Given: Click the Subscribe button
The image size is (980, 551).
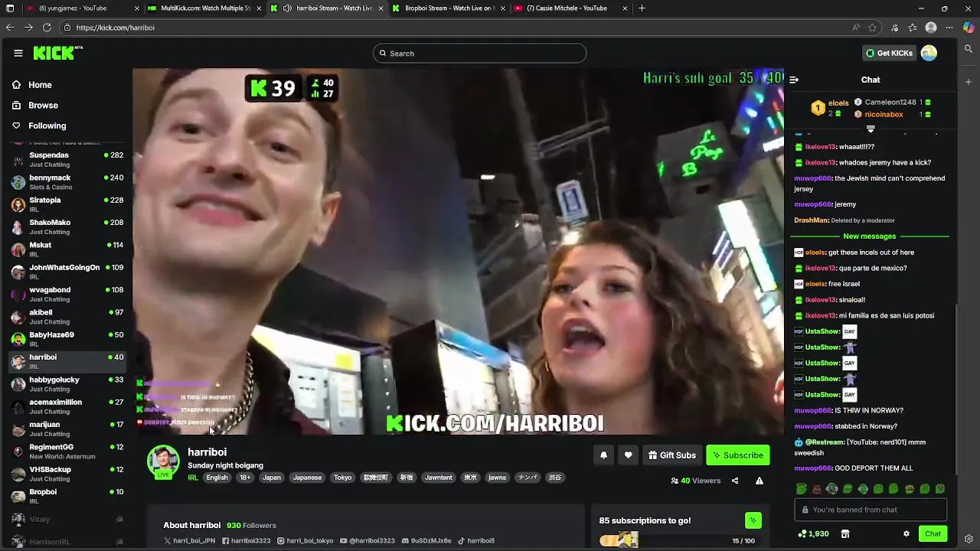Looking at the screenshot, I should pos(738,455).
